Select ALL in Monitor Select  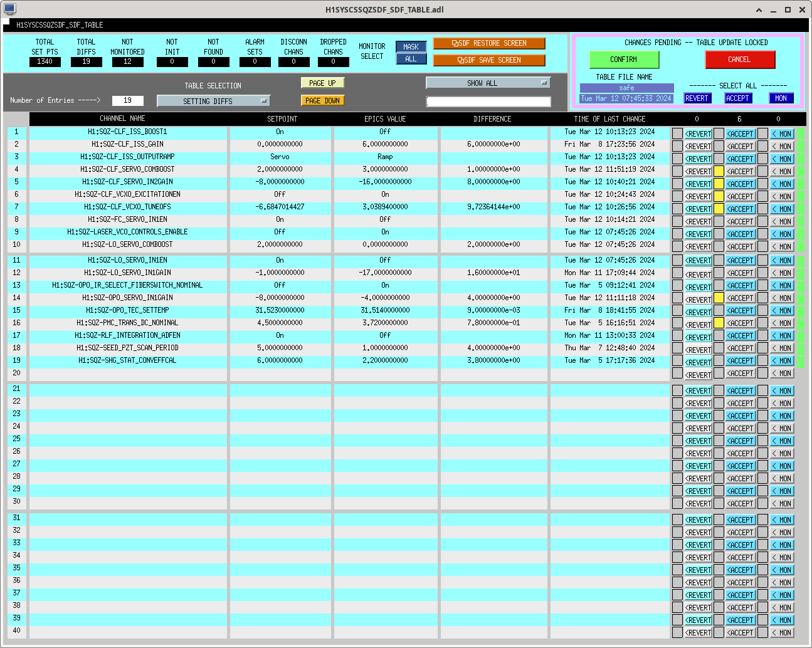pyautogui.click(x=411, y=59)
